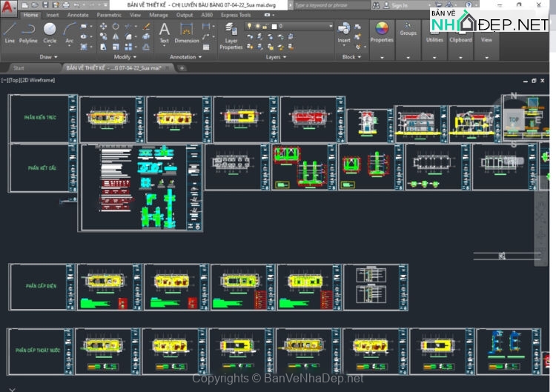The height and width of the screenshot is (392, 556).
Task: Activate the Arc tool
Action: (x=70, y=31)
